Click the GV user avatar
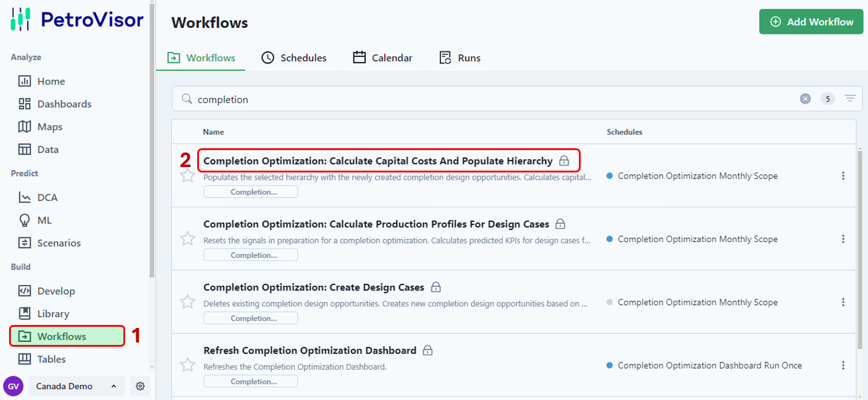This screenshot has width=868, height=400. pos(13,386)
